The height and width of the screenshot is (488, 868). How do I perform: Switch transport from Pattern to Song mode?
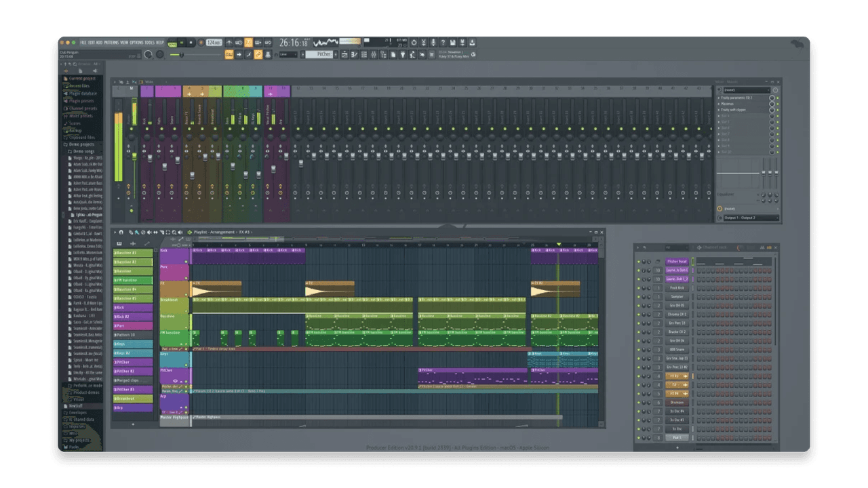pyautogui.click(x=172, y=43)
